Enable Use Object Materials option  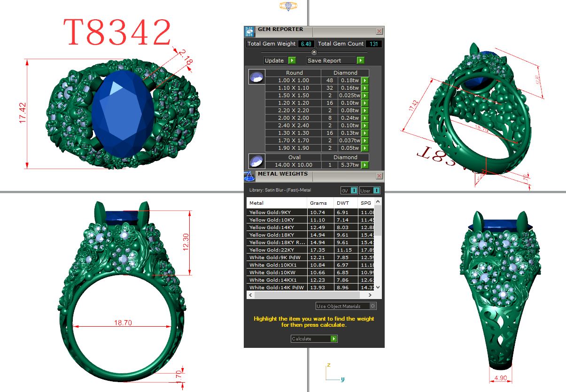click(x=372, y=306)
